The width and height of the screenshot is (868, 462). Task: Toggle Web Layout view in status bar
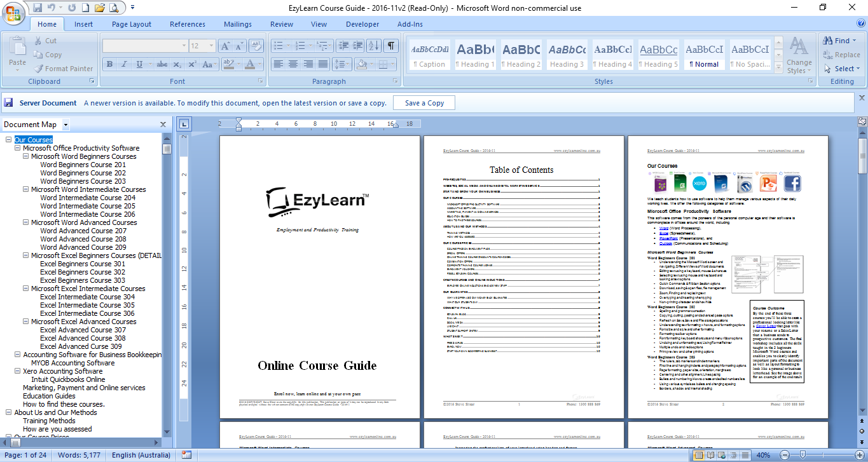(x=722, y=455)
